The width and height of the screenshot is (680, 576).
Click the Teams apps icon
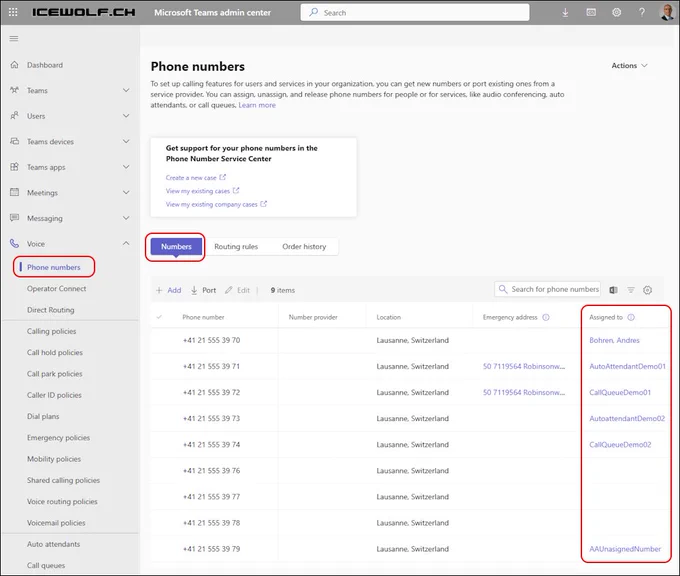[14, 167]
